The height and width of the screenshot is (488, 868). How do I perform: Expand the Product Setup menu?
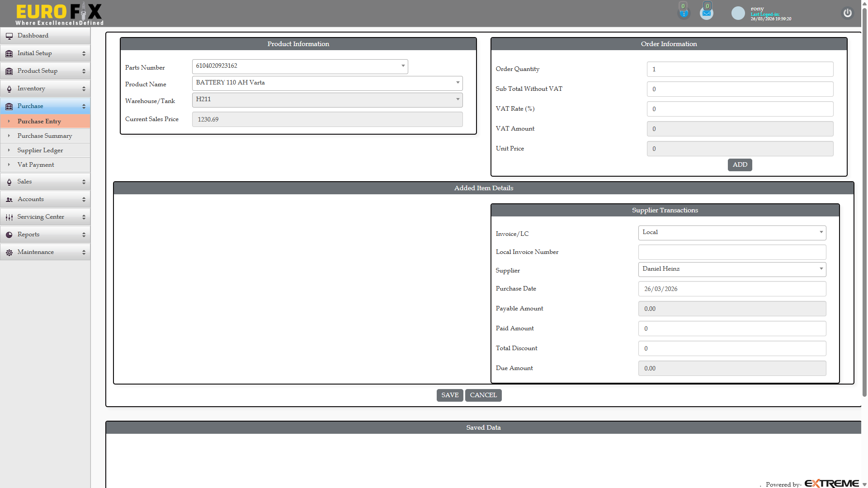click(38, 70)
